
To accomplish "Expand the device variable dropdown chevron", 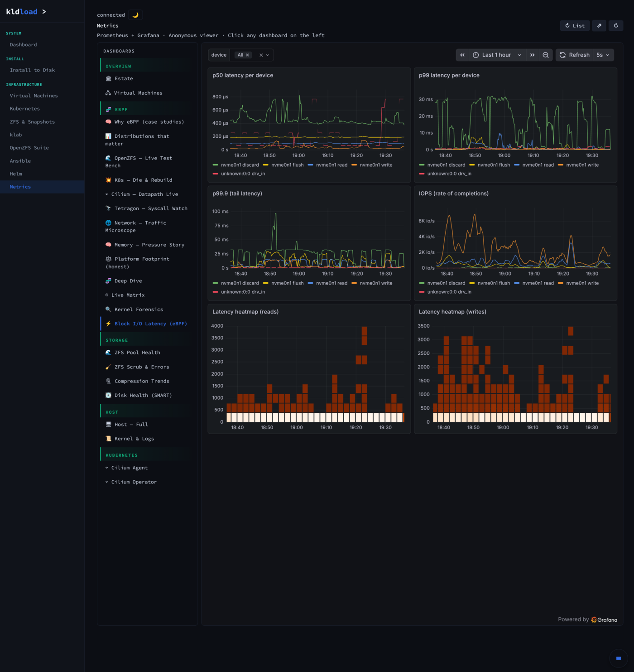I will coord(268,55).
